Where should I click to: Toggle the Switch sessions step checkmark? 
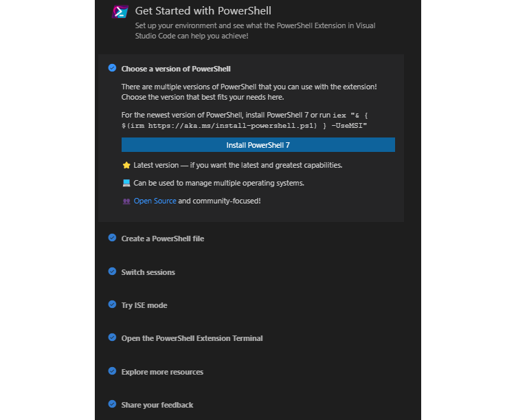(112, 272)
